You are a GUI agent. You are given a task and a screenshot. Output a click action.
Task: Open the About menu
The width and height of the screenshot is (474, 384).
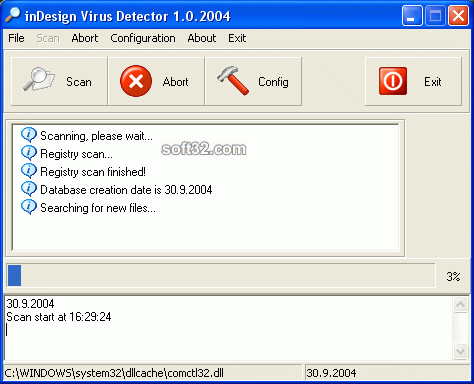202,38
